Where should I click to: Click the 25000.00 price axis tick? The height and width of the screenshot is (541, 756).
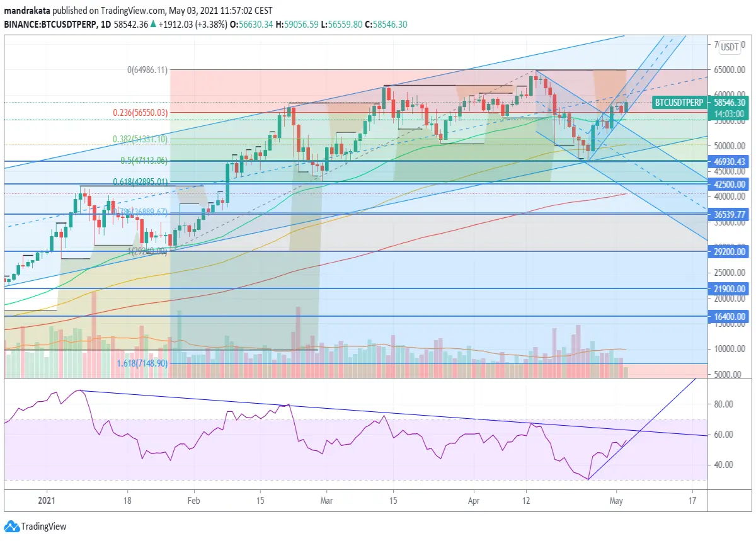click(x=729, y=273)
